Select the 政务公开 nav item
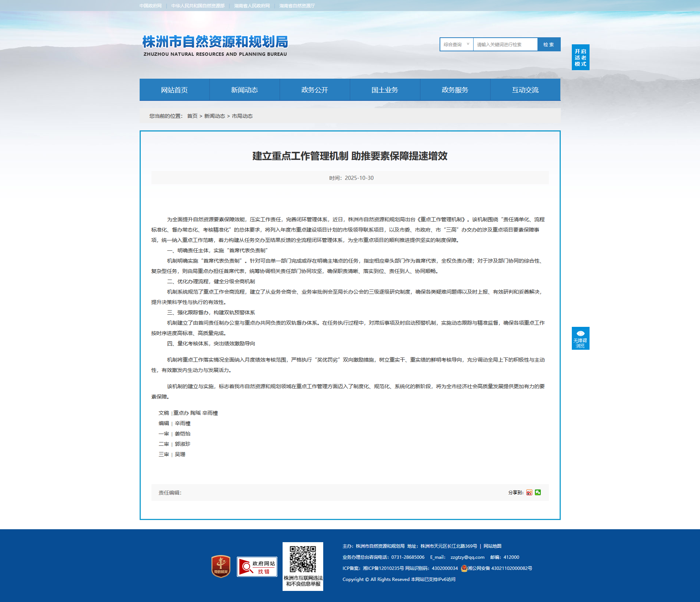 point(315,90)
